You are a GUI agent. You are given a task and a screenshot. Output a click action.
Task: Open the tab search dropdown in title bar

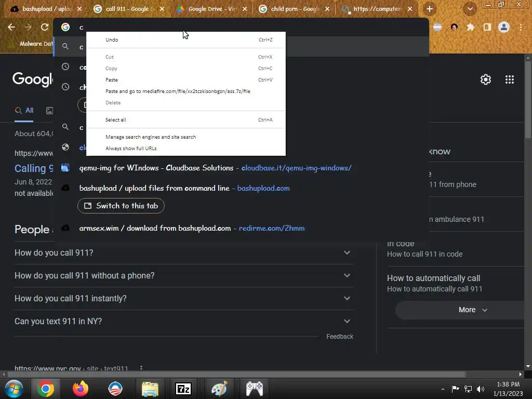[x=470, y=9]
